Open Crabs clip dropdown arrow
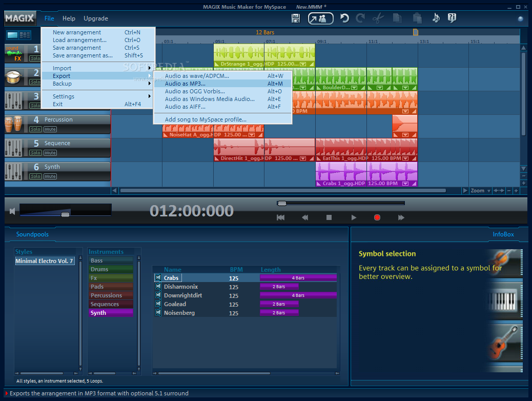 tap(405, 184)
